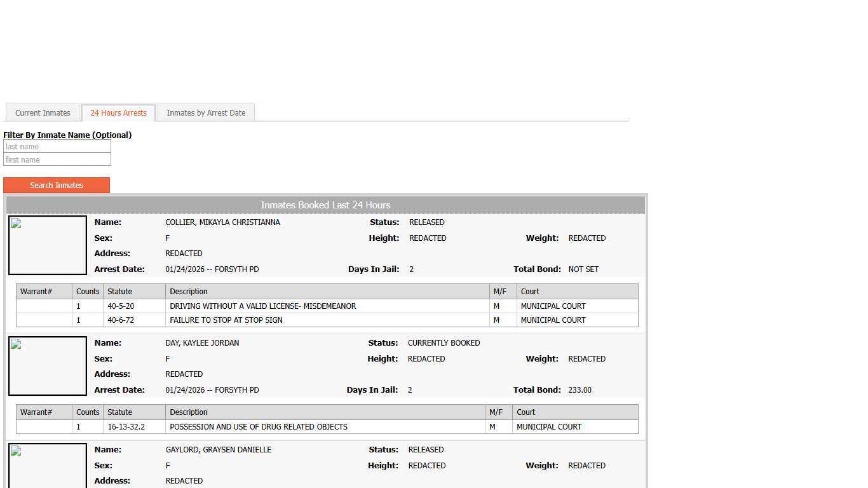Click the CURRENTLY BOOKED status text

[444, 343]
